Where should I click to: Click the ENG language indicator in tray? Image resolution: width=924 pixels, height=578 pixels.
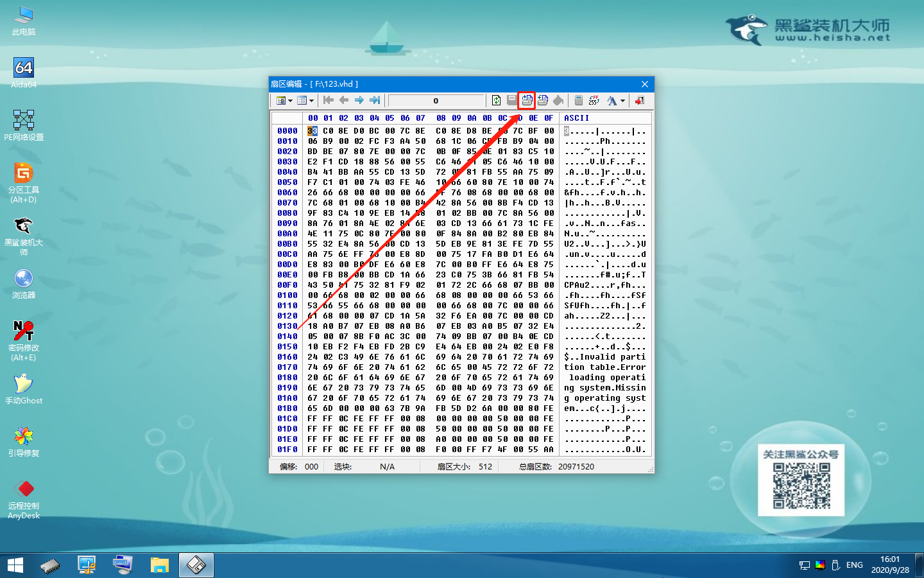coord(854,565)
